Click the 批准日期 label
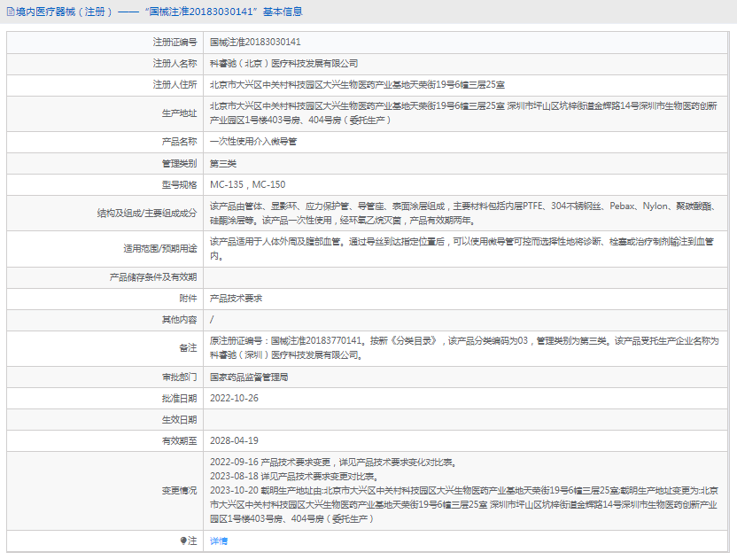Screen dimensions: 737x560 pyautogui.click(x=180, y=399)
